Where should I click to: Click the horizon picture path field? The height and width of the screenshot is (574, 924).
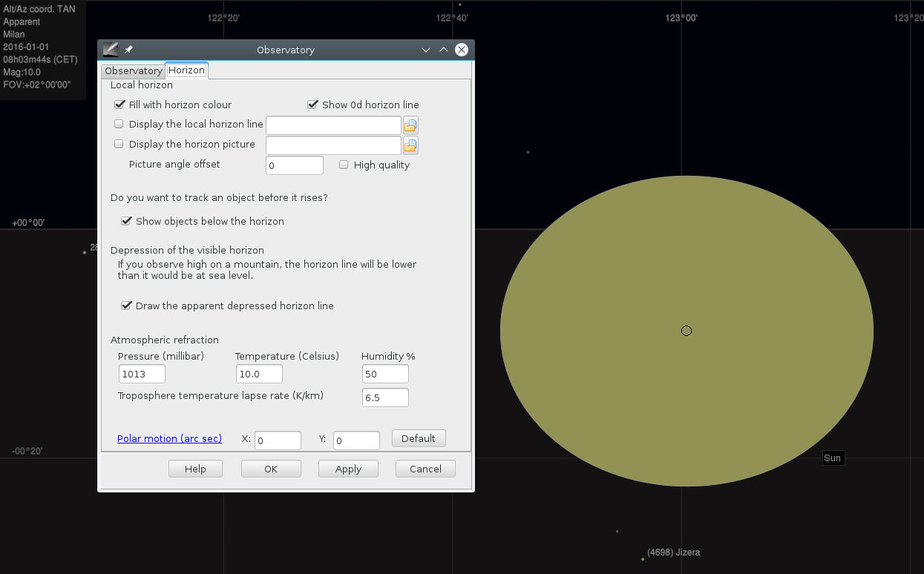pyautogui.click(x=333, y=145)
